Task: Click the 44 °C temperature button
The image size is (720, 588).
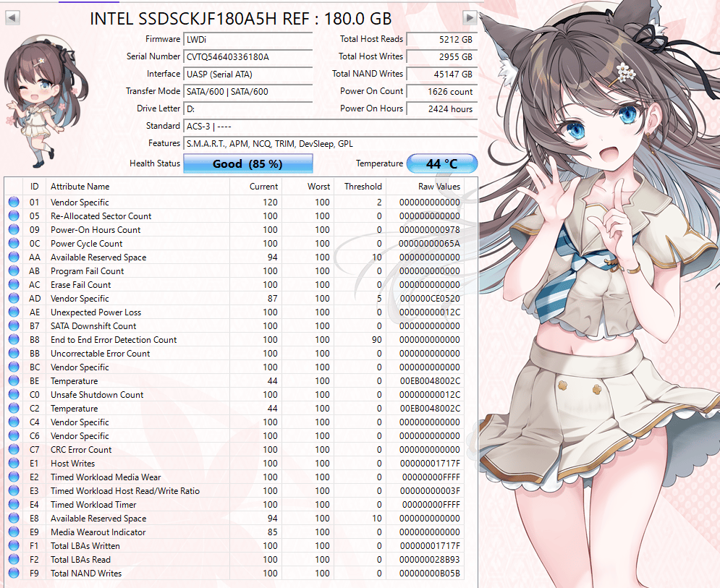Action: (441, 164)
